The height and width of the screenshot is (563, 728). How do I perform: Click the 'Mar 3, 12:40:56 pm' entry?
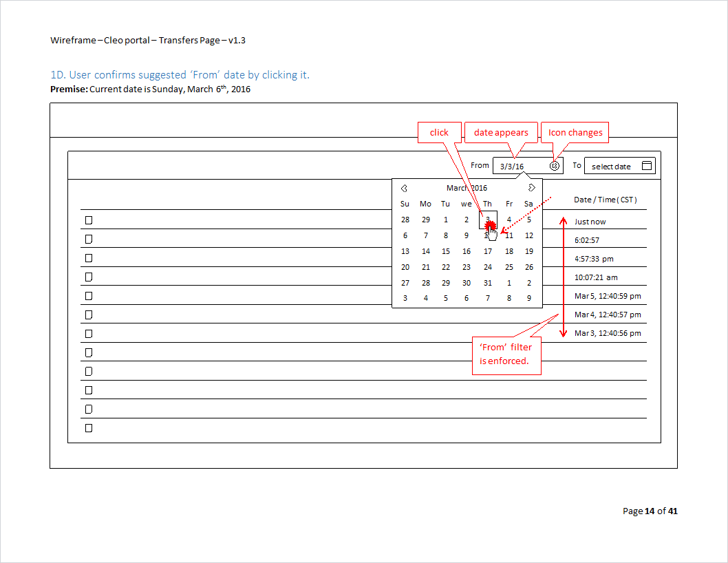pyautogui.click(x=608, y=333)
